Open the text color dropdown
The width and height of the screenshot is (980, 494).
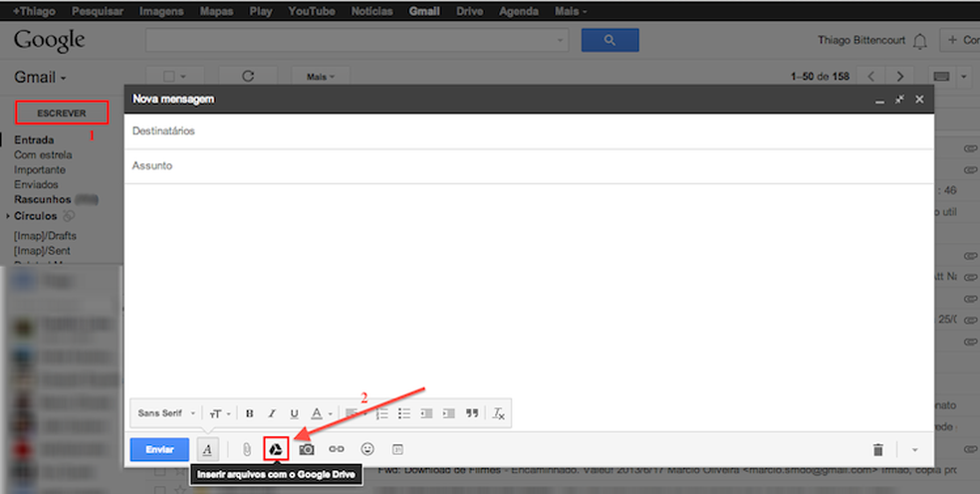pos(322,413)
